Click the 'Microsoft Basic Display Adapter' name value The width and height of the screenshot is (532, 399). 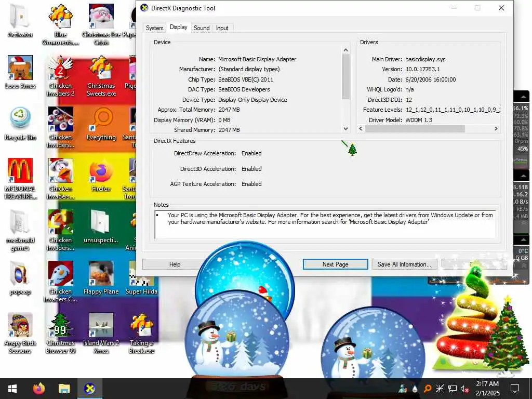click(257, 59)
